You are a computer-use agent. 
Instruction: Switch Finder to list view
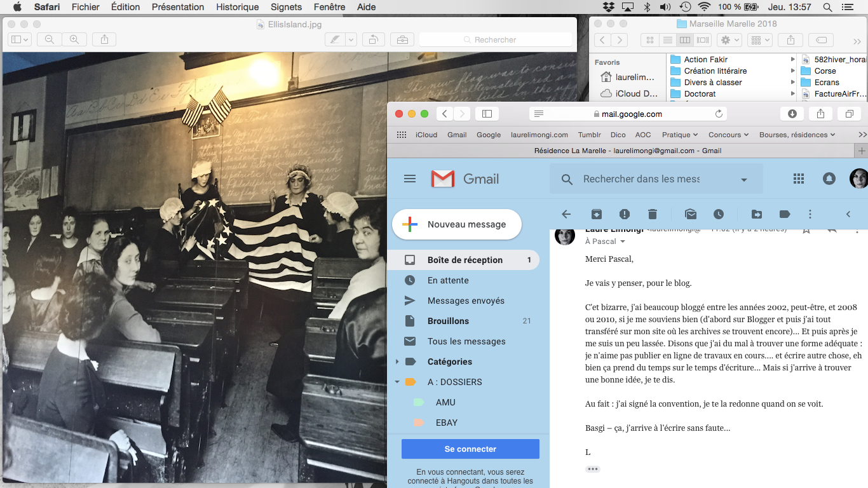(667, 40)
